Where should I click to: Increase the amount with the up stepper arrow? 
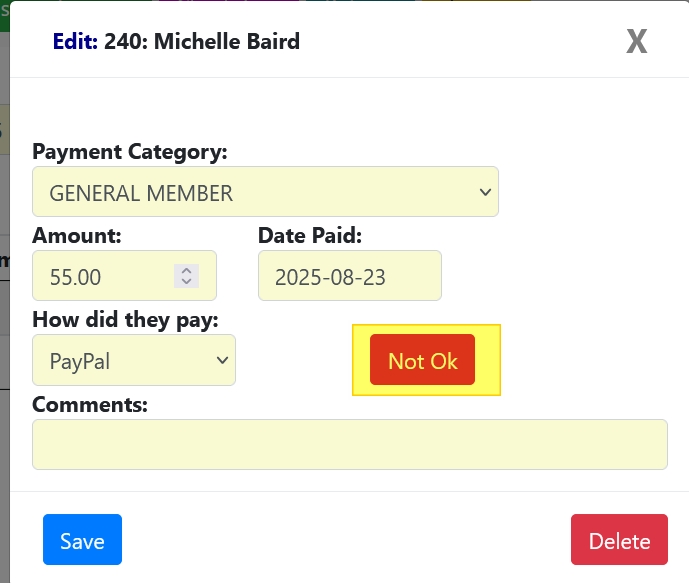point(187,270)
